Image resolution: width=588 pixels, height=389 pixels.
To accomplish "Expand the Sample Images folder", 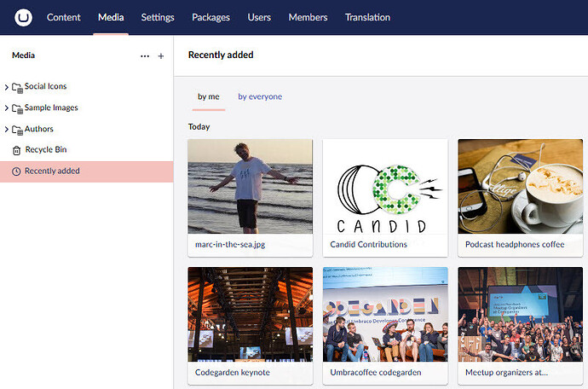I will click(x=6, y=108).
